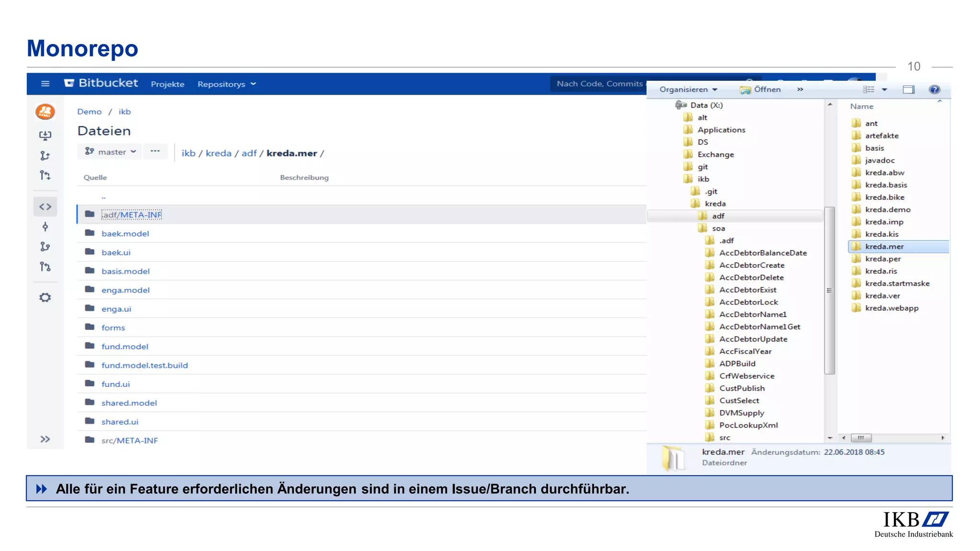Navigate to kreda in the path
The width and height of the screenshot is (980, 551).
[x=219, y=153]
